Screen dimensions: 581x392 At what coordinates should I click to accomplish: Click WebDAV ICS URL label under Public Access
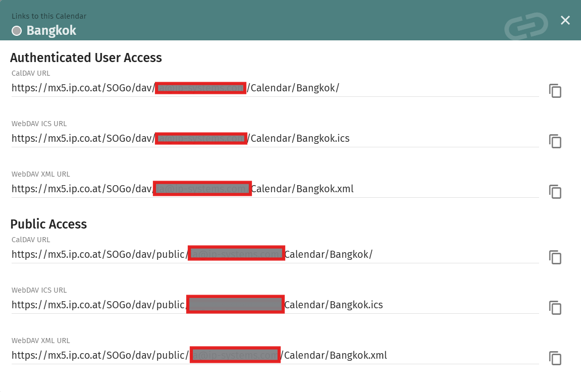click(x=39, y=290)
